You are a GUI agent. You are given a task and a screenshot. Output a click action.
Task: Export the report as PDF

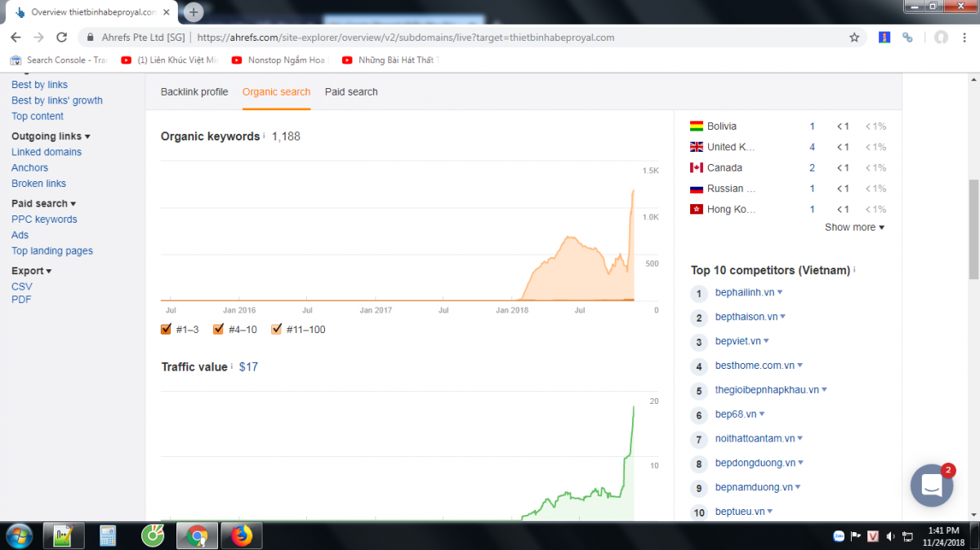point(21,299)
